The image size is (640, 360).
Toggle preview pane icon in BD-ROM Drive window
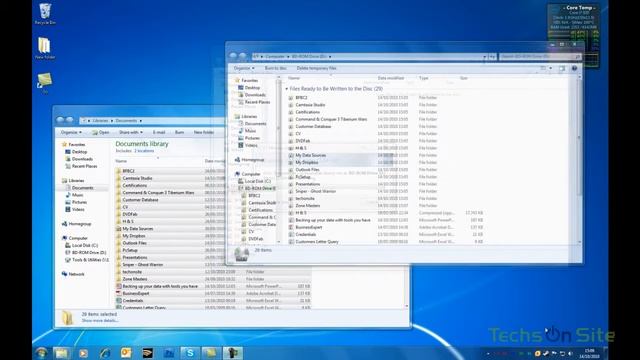tap(562, 68)
